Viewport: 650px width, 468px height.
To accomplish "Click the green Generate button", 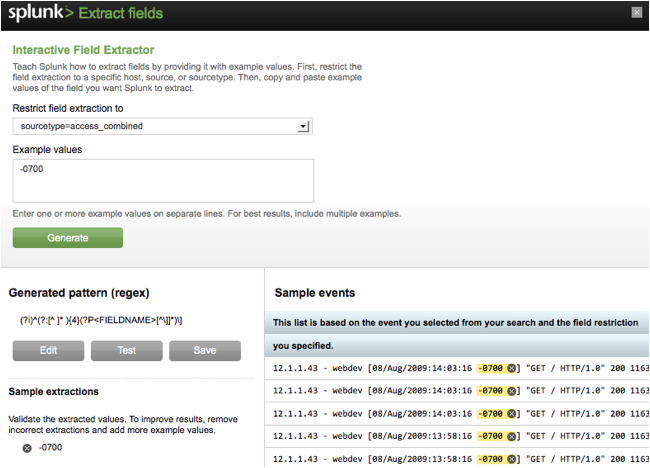I will coord(68,238).
